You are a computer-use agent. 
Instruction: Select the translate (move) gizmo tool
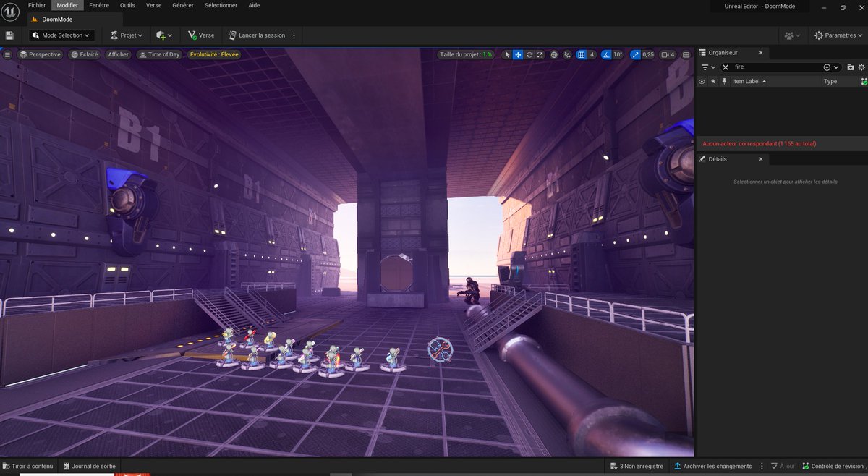tap(518, 54)
